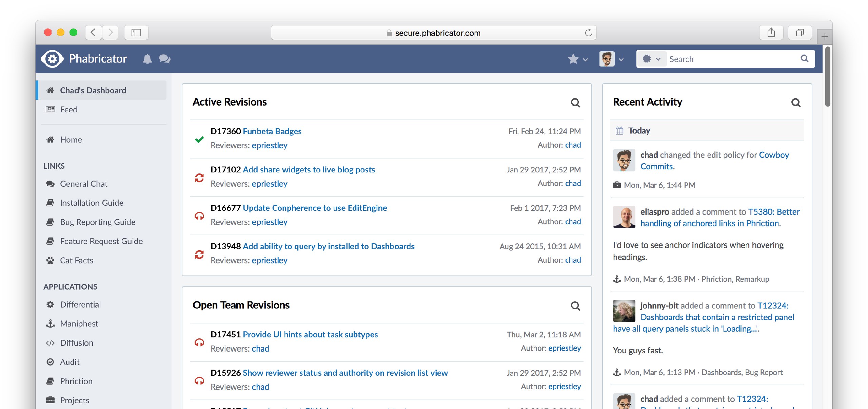The image size is (868, 409).
Task: Search Recent Activity via magnifier icon
Action: click(x=796, y=103)
